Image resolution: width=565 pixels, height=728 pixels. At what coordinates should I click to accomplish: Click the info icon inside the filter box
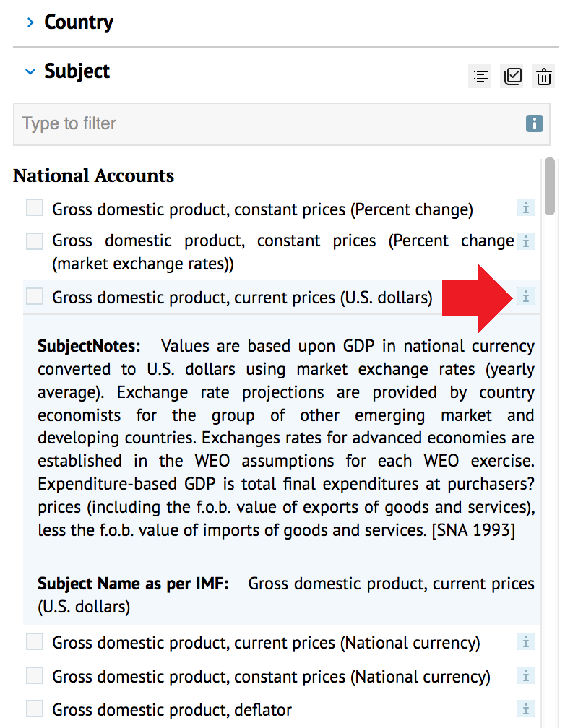[x=535, y=123]
